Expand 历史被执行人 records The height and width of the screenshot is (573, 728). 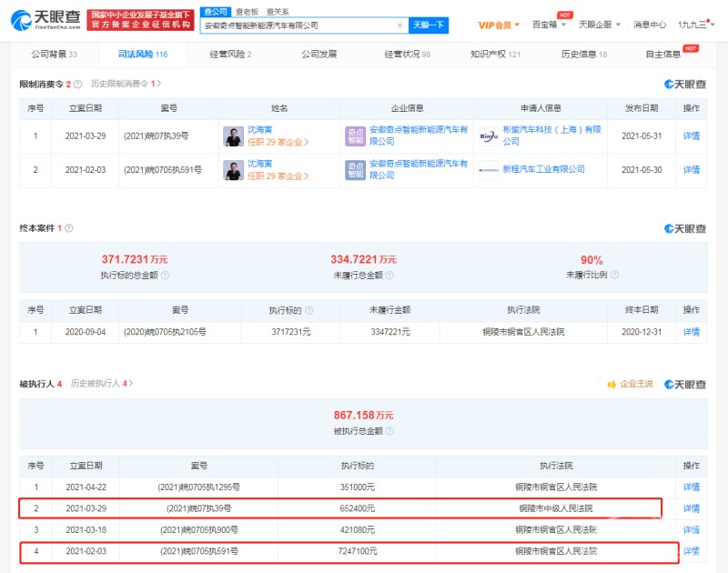point(102,384)
